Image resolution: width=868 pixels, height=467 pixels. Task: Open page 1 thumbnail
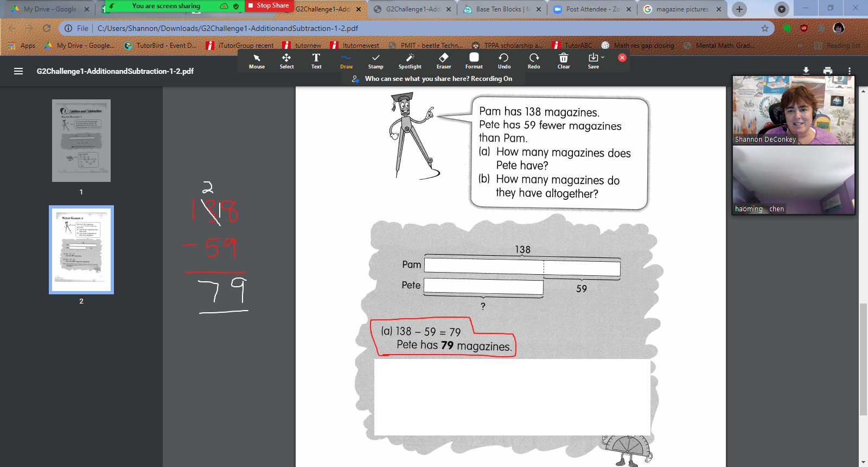click(81, 141)
